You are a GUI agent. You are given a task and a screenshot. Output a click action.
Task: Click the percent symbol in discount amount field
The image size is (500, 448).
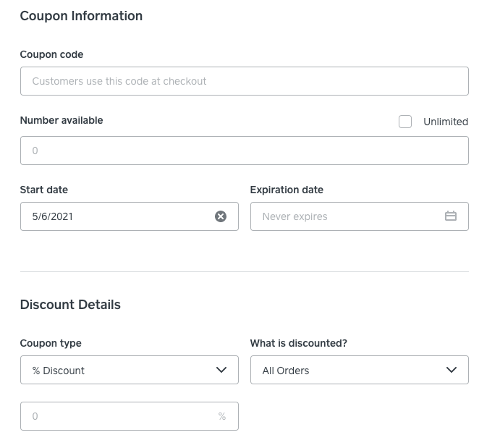[x=222, y=417]
